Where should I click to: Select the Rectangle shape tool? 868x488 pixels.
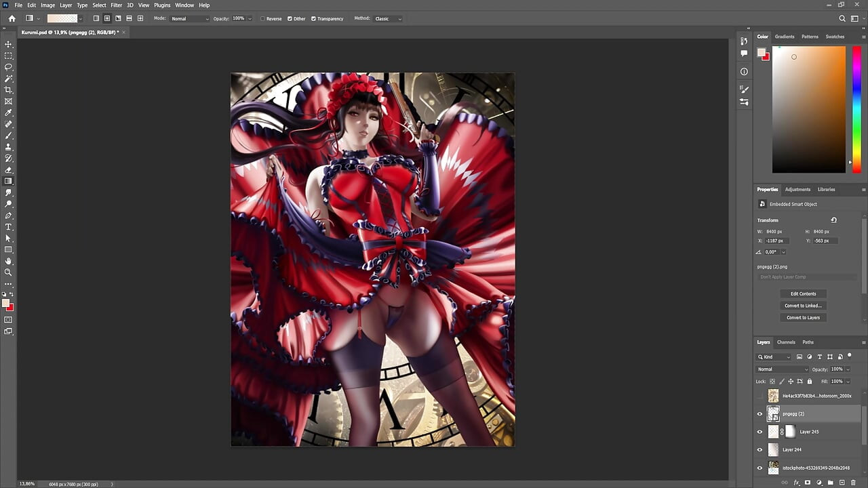point(8,249)
